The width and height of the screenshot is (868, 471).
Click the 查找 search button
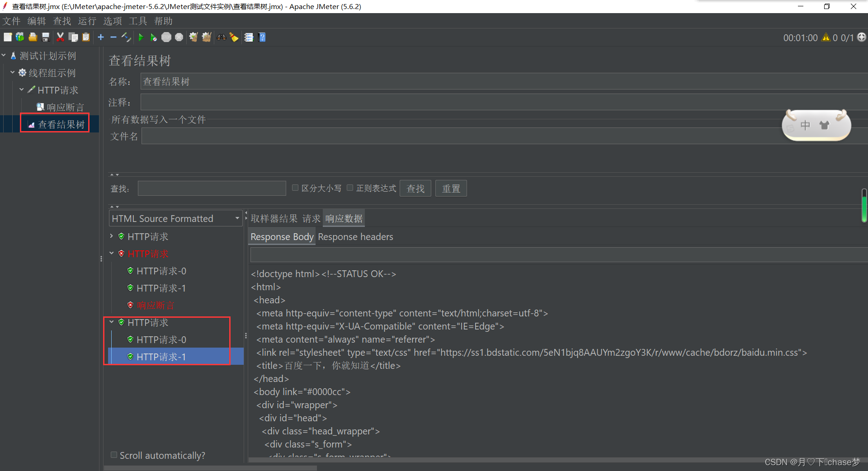tap(415, 188)
